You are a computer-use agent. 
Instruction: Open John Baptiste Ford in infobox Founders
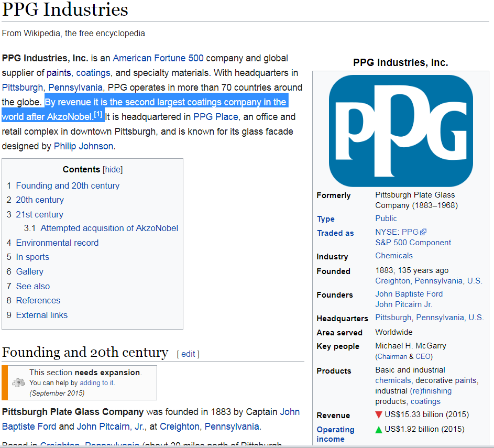point(409,294)
